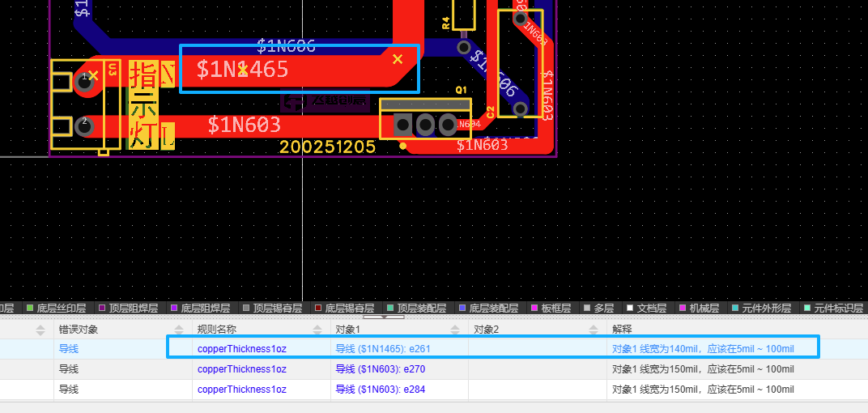Image resolution: width=868 pixels, height=413 pixels.
Task: Click the sort arrows beside 对象1 header
Action: coord(456,330)
